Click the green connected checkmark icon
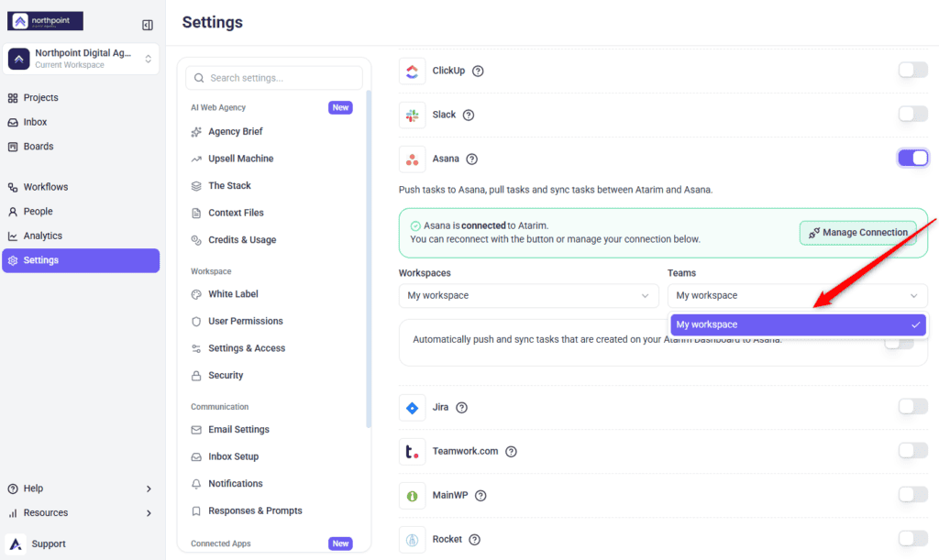 [415, 226]
